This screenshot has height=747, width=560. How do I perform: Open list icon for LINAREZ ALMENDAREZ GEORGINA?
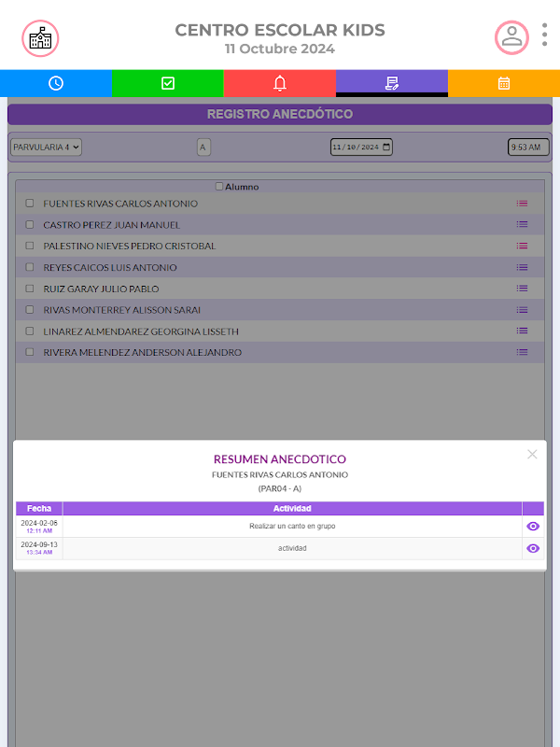522,331
